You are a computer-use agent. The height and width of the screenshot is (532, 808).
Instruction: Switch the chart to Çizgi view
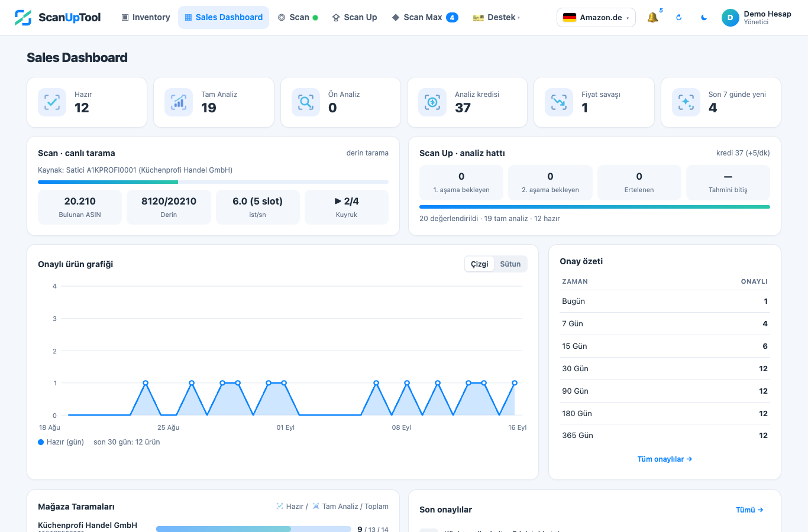pos(480,264)
